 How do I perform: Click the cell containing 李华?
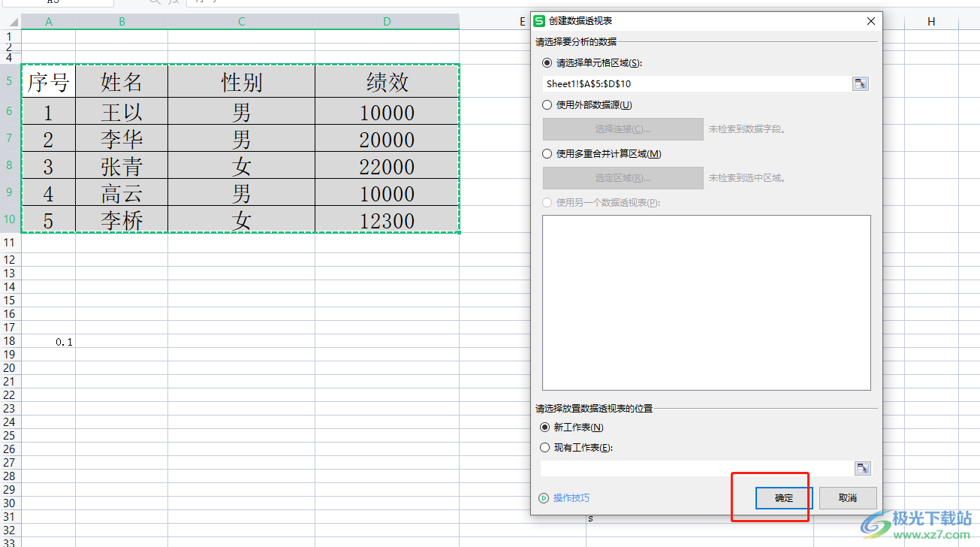pyautogui.click(x=122, y=138)
